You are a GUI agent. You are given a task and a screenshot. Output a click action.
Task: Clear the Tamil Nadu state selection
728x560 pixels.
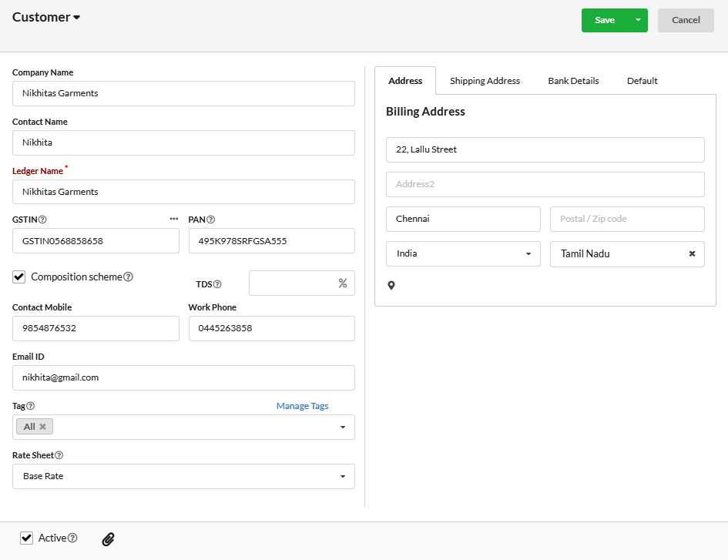coord(692,253)
